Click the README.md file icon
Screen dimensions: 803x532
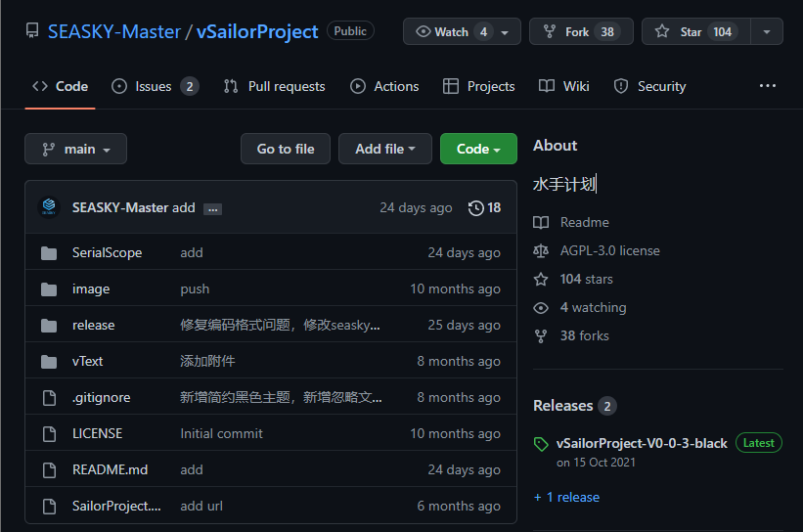pos(49,470)
